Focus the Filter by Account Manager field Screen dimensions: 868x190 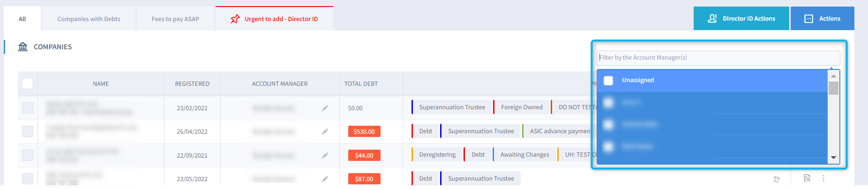(718, 58)
